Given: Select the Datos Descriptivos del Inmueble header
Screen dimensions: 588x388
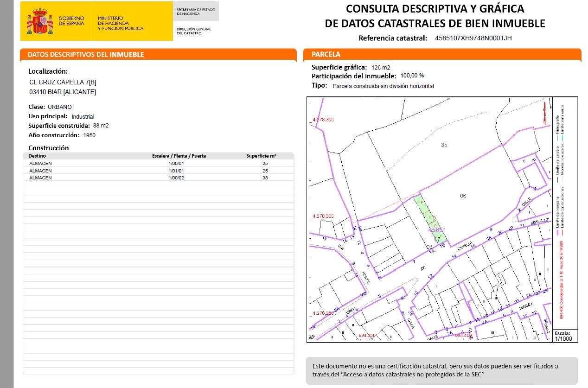Looking at the screenshot, I should (x=86, y=55).
